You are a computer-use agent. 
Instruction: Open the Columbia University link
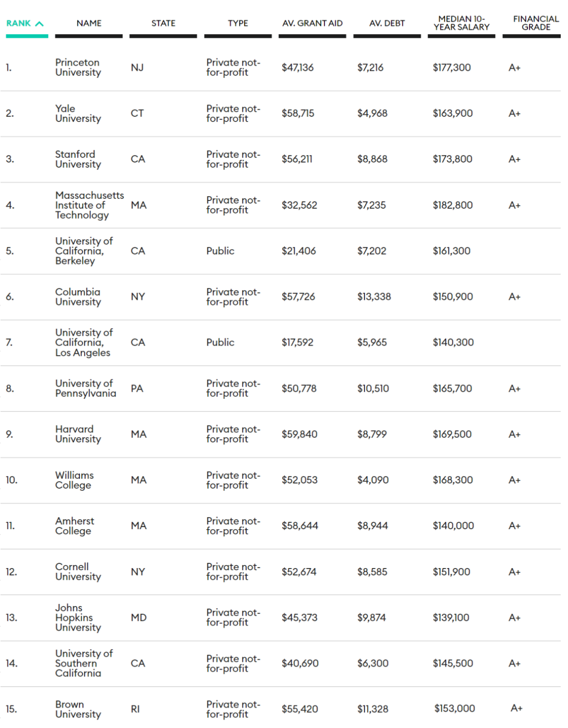pyautogui.click(x=78, y=297)
